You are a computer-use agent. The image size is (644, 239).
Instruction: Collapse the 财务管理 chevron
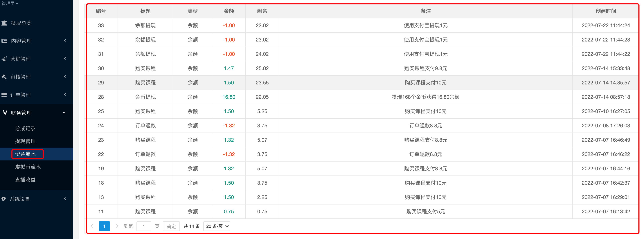pos(64,113)
